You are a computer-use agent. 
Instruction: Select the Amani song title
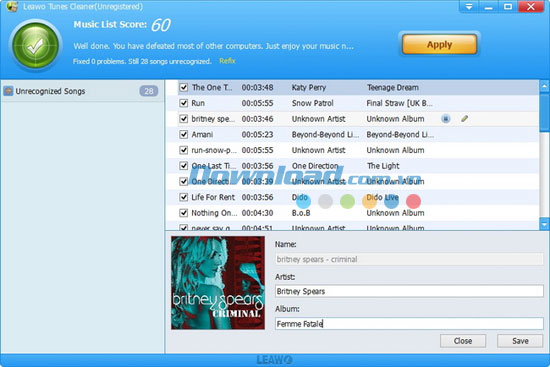coord(202,134)
